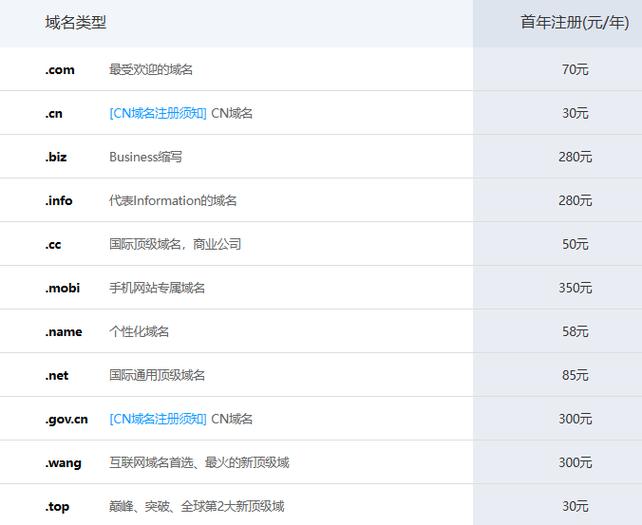This screenshot has height=525, width=642.
Task: Click the 30元 price for .cn
Action: tap(575, 113)
